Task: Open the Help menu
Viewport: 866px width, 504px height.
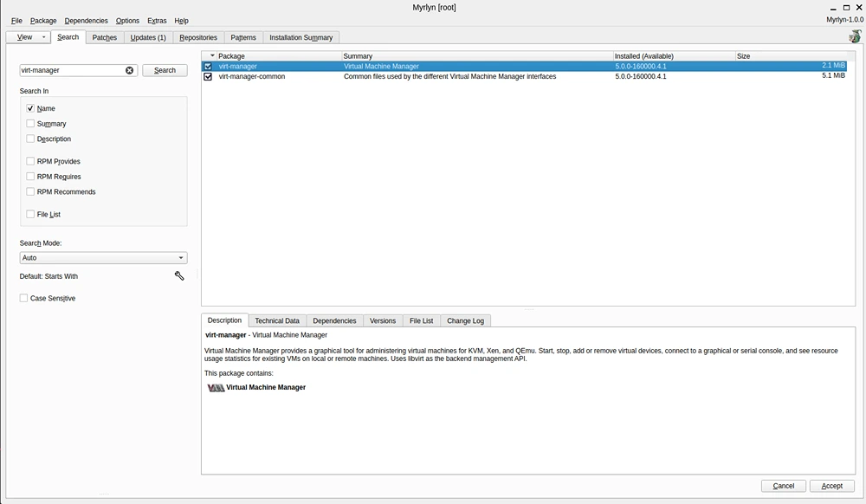Action: (x=181, y=21)
